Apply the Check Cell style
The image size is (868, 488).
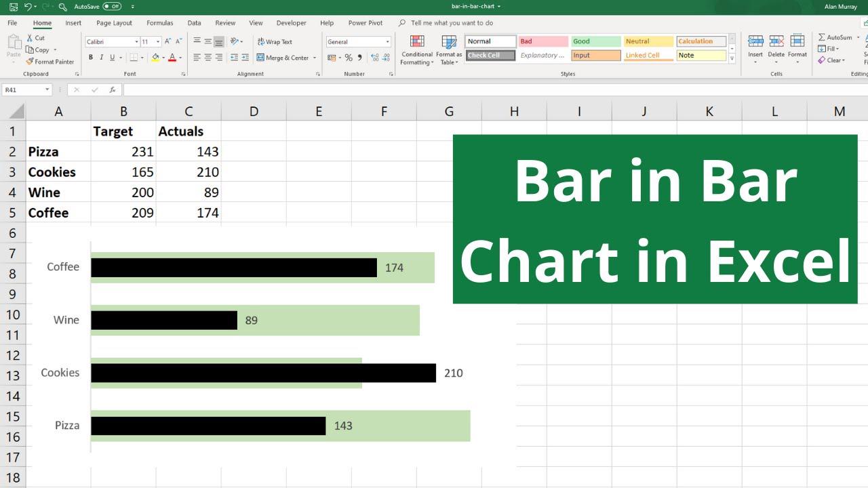point(490,56)
